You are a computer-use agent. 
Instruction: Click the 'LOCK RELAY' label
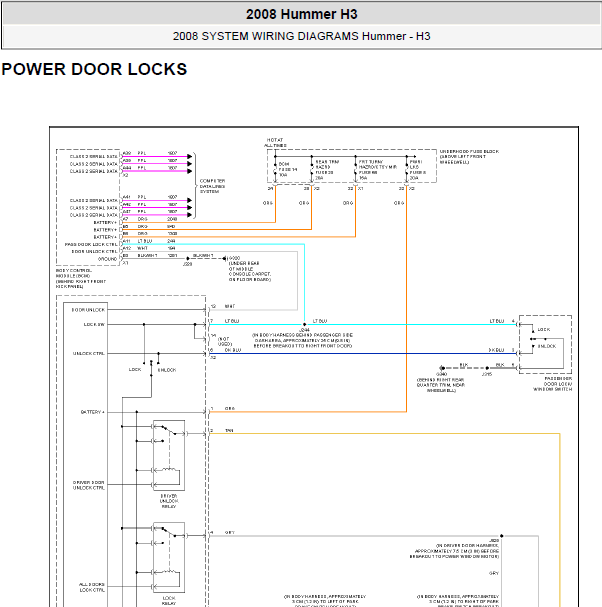point(169,600)
